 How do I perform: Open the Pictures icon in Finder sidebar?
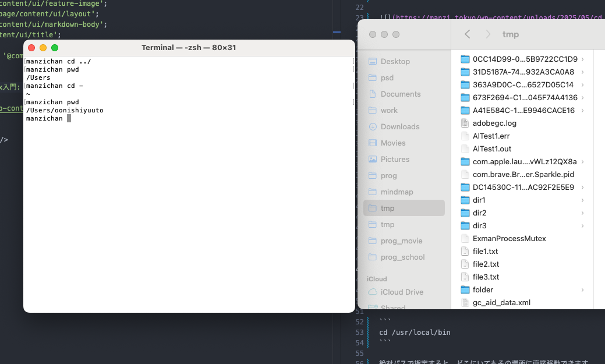(372, 159)
